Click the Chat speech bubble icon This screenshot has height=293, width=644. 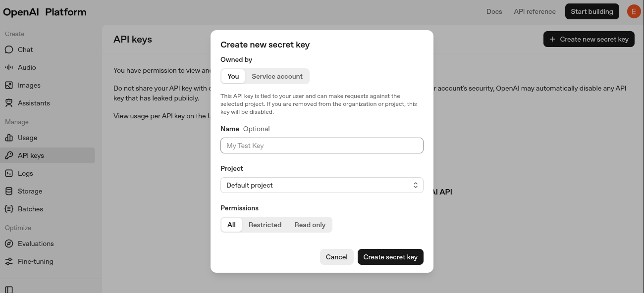tap(9, 49)
